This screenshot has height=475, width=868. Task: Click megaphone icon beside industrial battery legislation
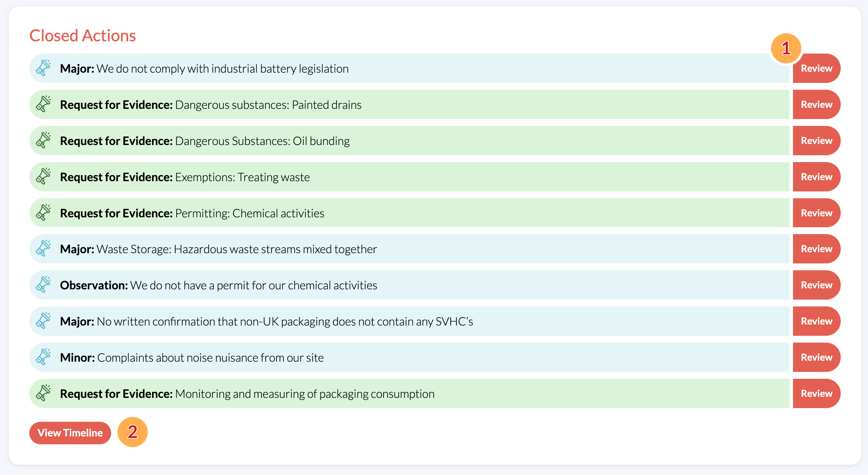(43, 68)
